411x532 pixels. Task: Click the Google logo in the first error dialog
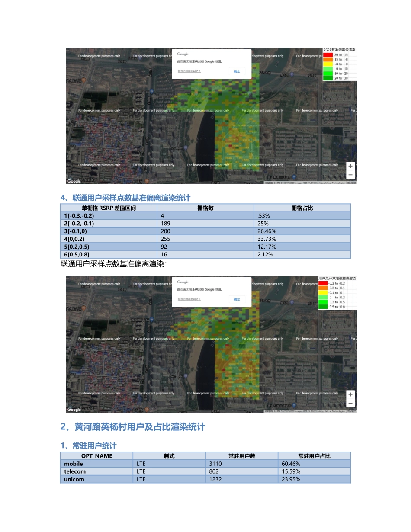(x=182, y=54)
